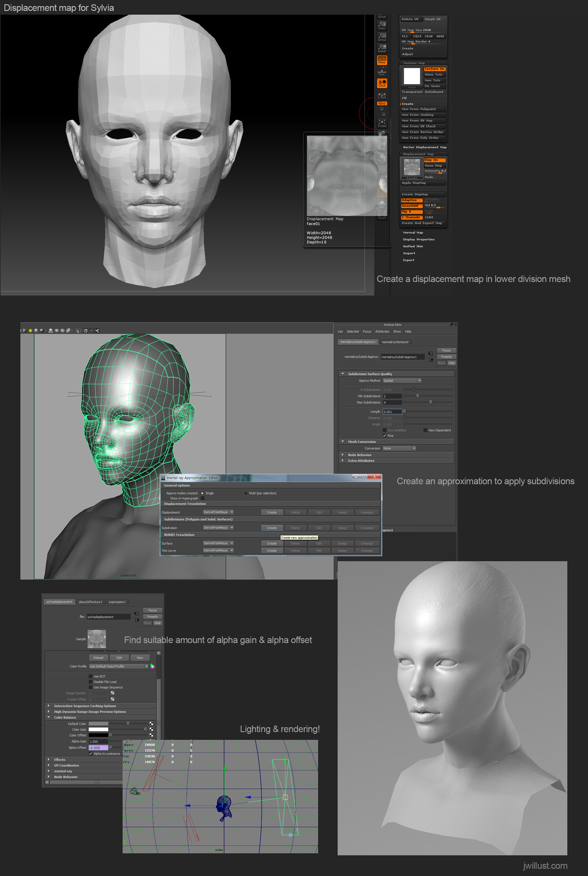The width and height of the screenshot is (588, 876).
Task: Click the output connection icon beside sylviadisplacement file
Action: [137, 619]
